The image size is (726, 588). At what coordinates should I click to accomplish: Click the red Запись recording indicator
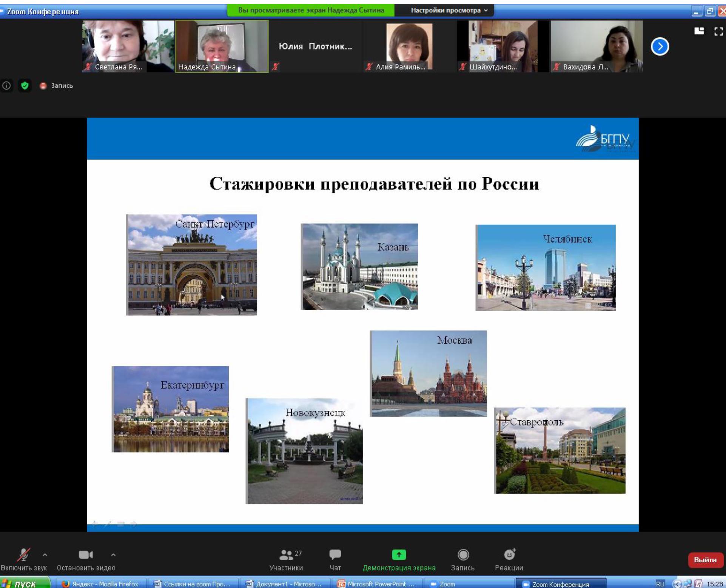click(43, 86)
